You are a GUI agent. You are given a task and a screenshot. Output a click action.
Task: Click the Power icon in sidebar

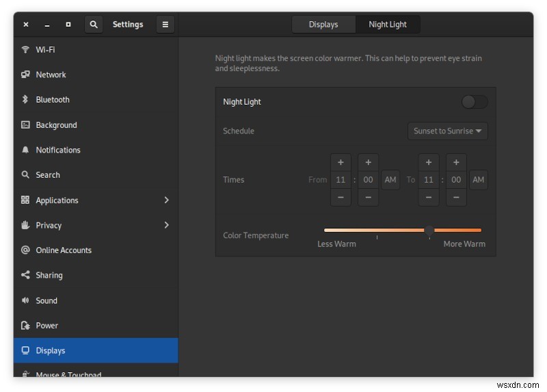25,326
